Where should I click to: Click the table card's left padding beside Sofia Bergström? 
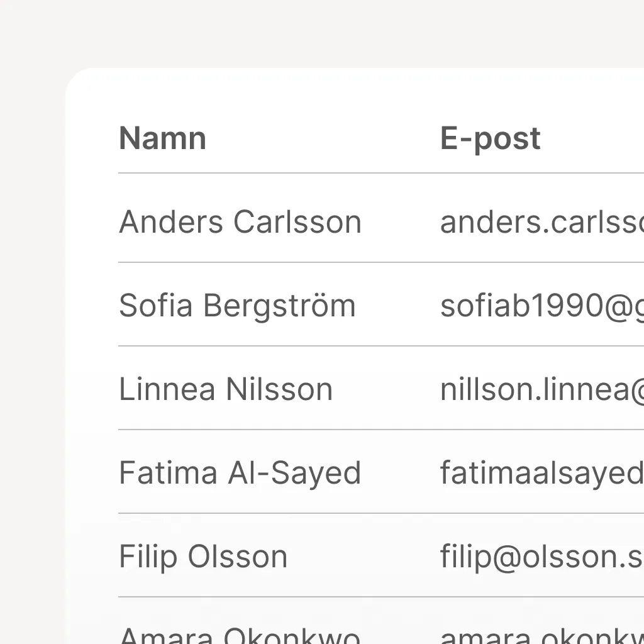[92, 306]
